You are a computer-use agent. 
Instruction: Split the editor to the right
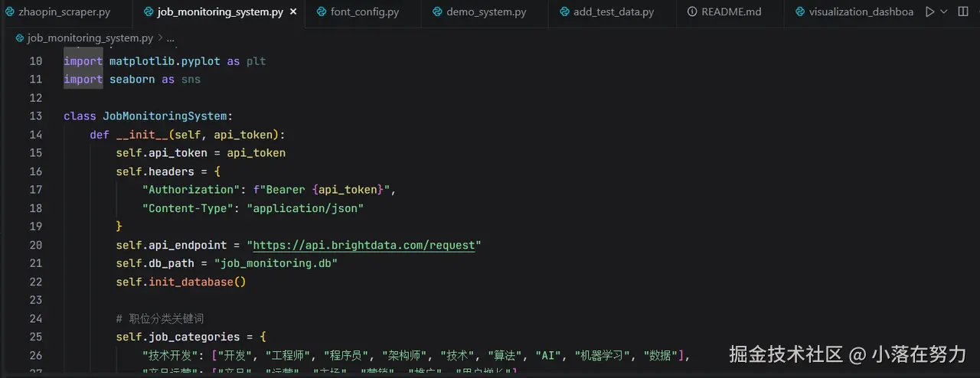962,12
